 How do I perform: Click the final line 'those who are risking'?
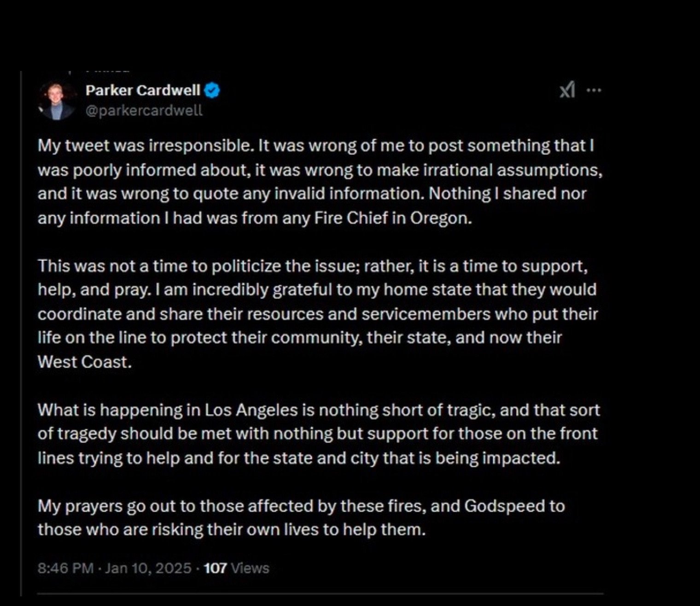[x=231, y=530]
